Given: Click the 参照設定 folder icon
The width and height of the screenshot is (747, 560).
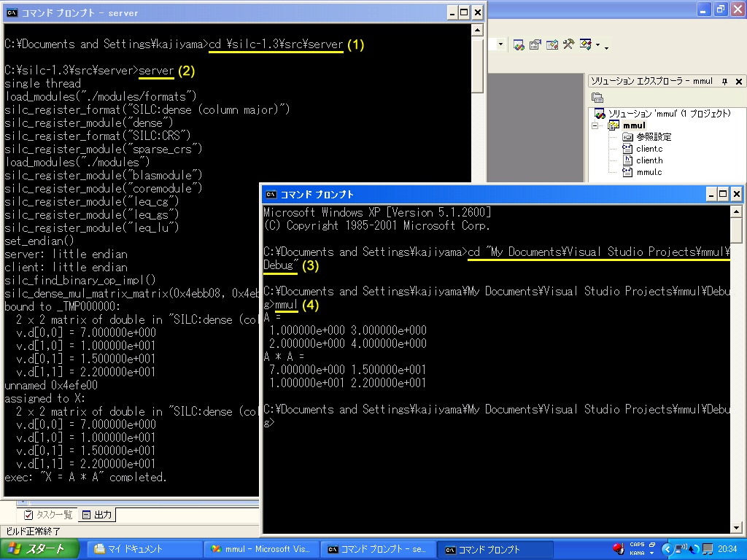Looking at the screenshot, I should pyautogui.click(x=627, y=137).
